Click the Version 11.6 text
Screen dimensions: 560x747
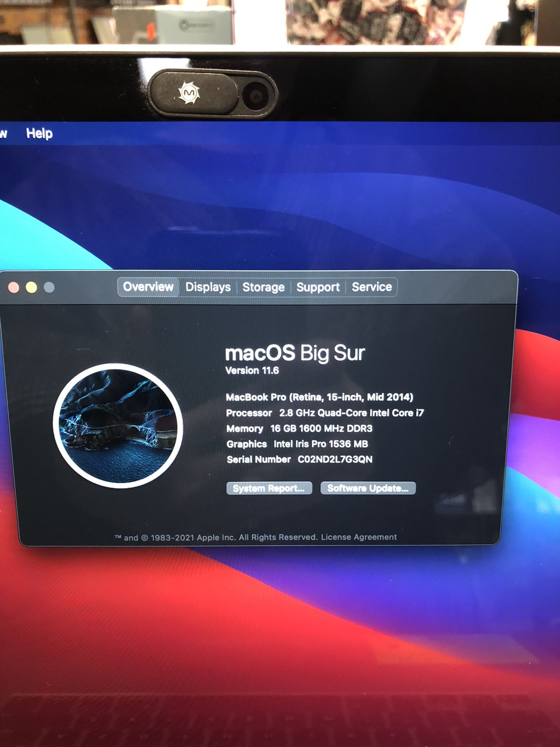click(252, 370)
